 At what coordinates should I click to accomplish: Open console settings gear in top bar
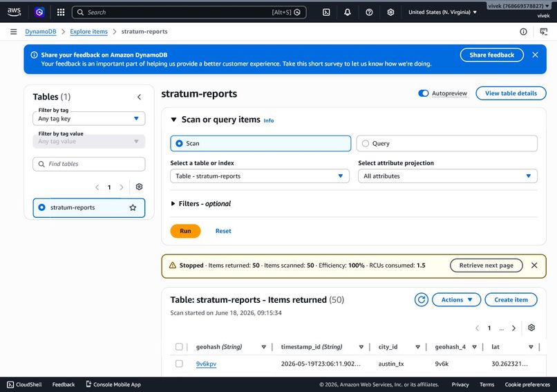click(x=390, y=12)
